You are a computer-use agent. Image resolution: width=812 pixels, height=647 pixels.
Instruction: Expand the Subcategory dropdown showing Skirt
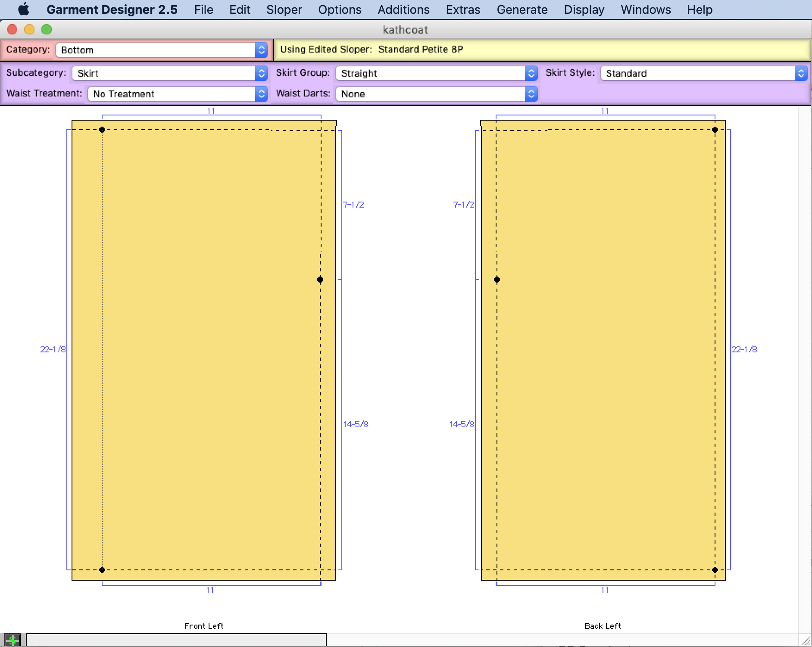[x=170, y=73]
